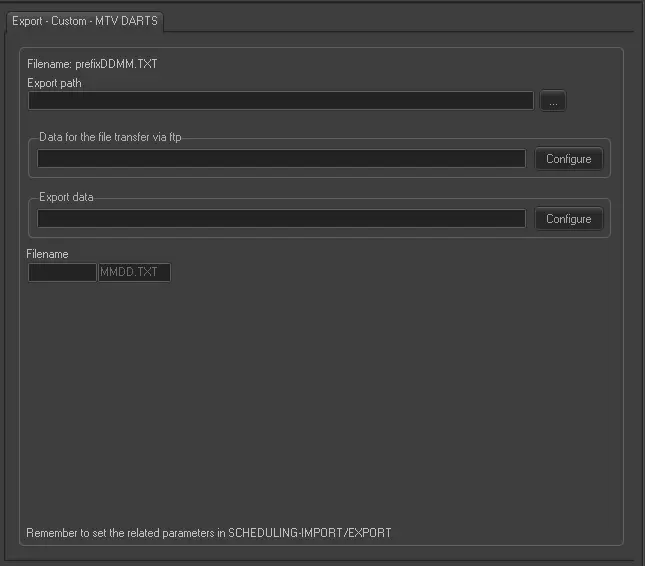Image resolution: width=645 pixels, height=566 pixels.
Task: Select the MMDD.TXT filename suffix field
Action: click(134, 272)
